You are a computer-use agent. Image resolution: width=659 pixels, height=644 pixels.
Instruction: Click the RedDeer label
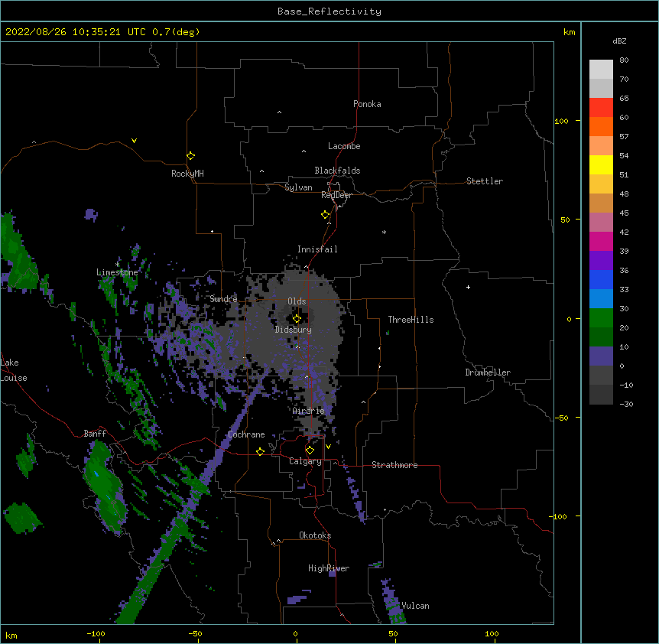(x=336, y=194)
